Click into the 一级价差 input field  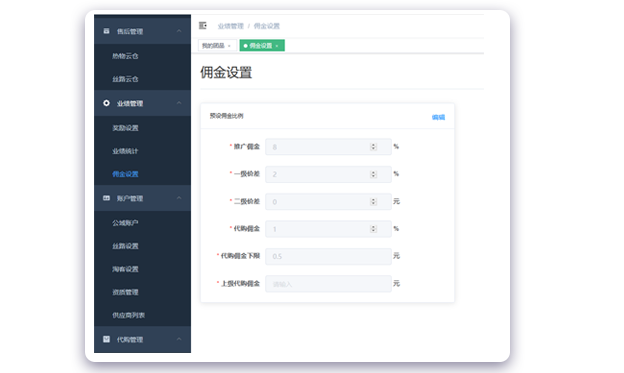tap(328, 174)
